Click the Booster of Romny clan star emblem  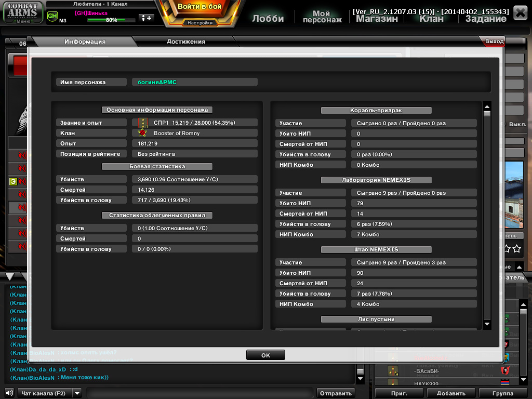[142, 133]
